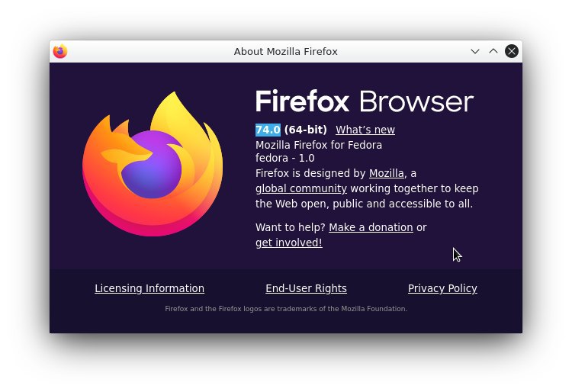Open the Privacy Policy link

[442, 288]
